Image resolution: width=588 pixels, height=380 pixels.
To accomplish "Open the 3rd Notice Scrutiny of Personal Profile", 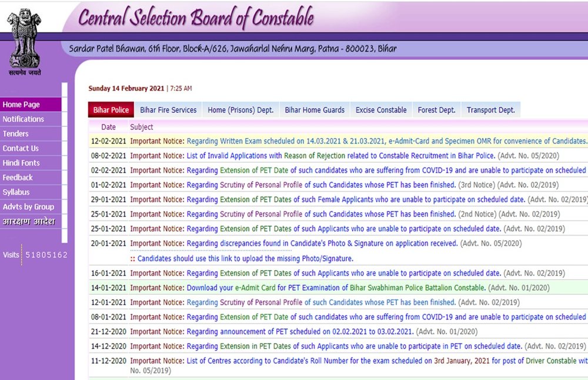I will (x=321, y=185).
